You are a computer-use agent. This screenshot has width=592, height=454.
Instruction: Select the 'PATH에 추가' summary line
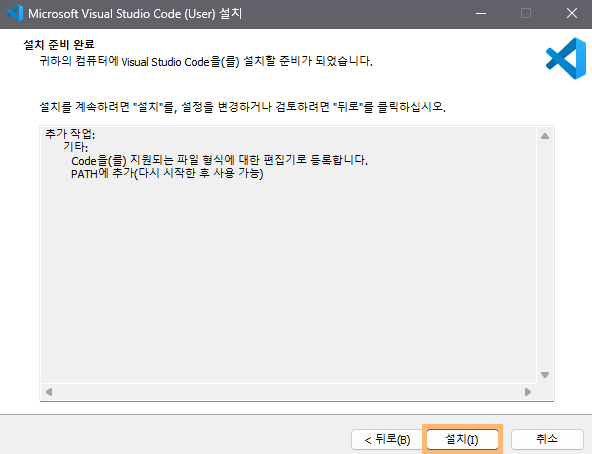click(167, 173)
